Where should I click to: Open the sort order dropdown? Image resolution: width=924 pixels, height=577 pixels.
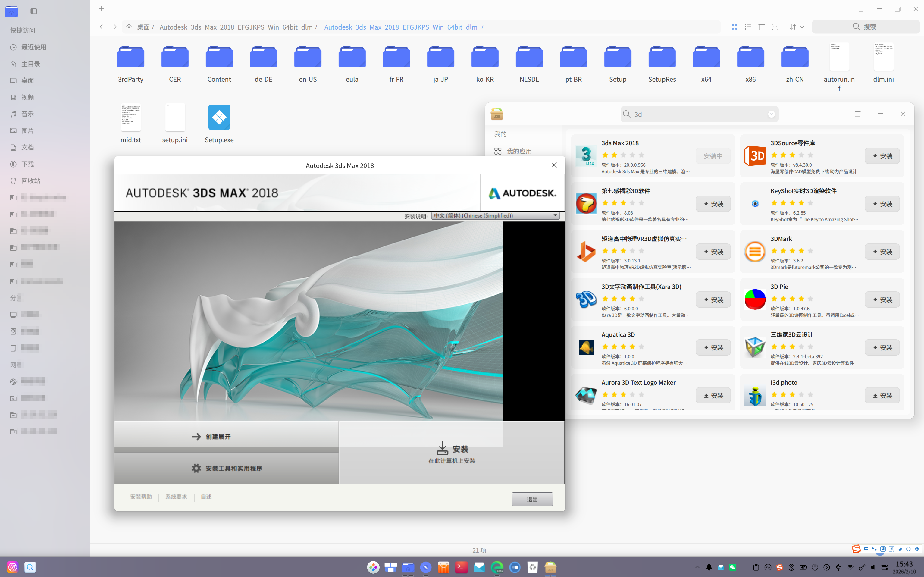coord(797,27)
